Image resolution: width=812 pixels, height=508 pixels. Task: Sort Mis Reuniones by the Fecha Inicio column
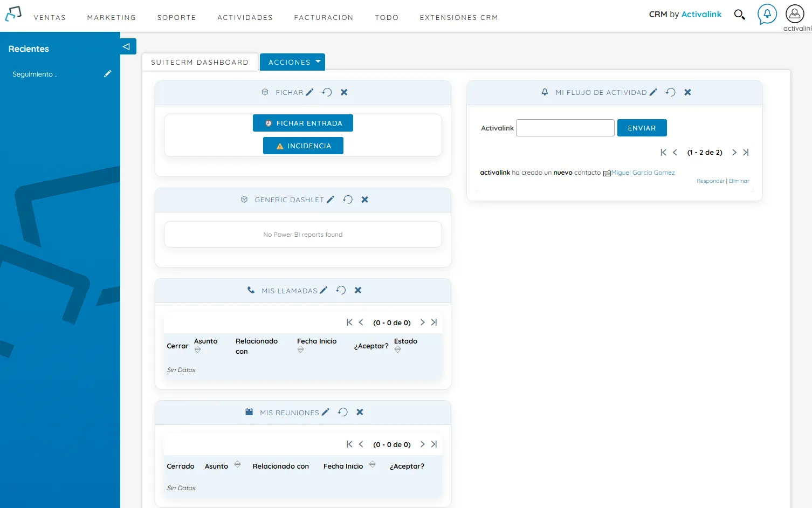click(373, 464)
